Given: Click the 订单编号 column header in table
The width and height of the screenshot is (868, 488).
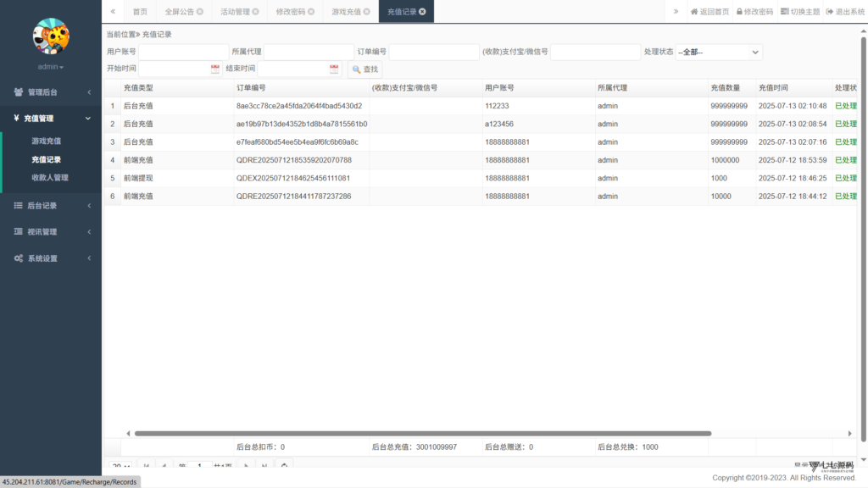Looking at the screenshot, I should tap(251, 88).
